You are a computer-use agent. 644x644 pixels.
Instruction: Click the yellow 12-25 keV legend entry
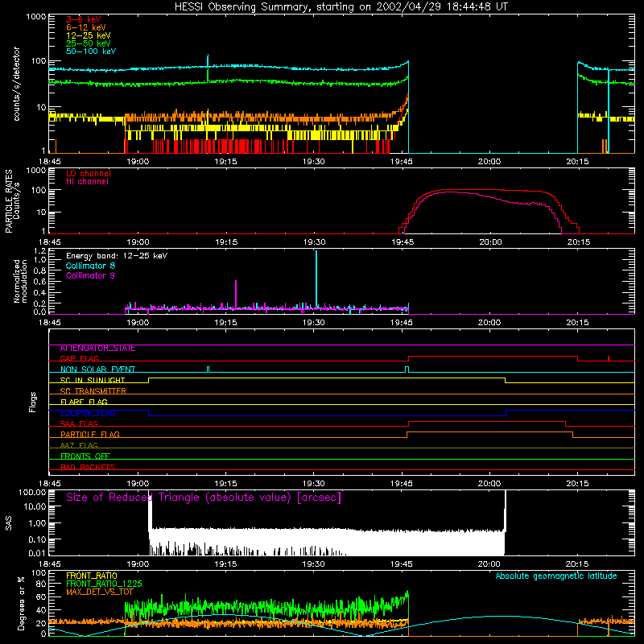click(89, 35)
